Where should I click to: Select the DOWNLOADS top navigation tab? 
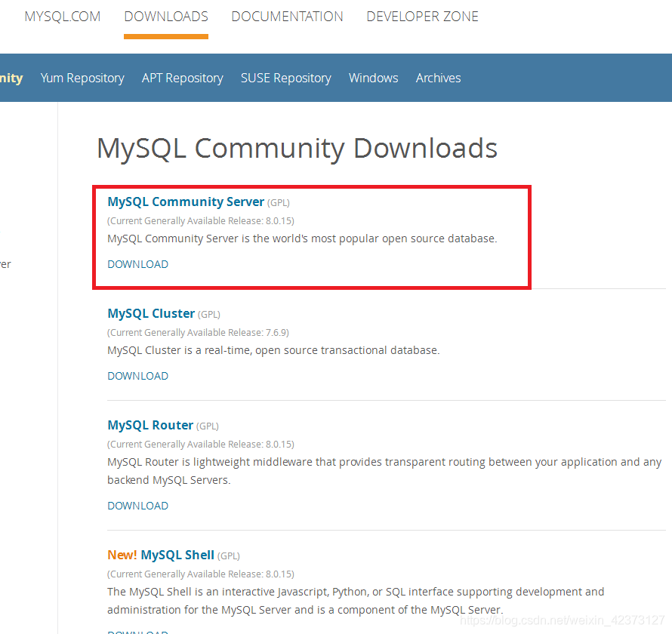click(x=166, y=17)
